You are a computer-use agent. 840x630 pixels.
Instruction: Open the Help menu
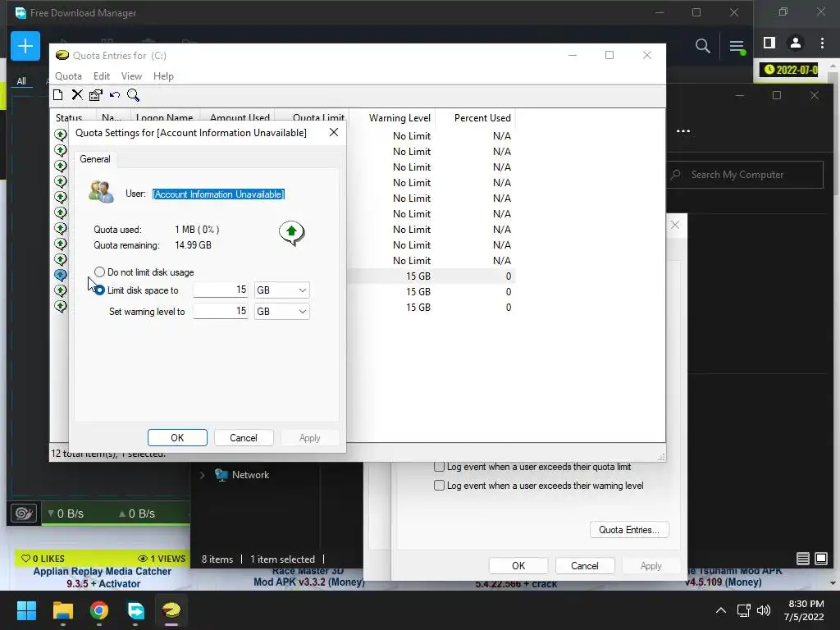coord(163,76)
